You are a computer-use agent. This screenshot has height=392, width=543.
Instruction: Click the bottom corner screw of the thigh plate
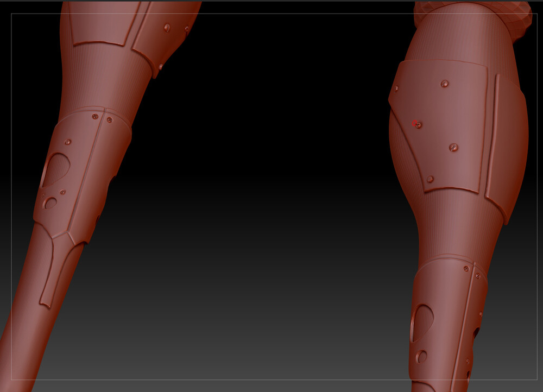click(430, 179)
